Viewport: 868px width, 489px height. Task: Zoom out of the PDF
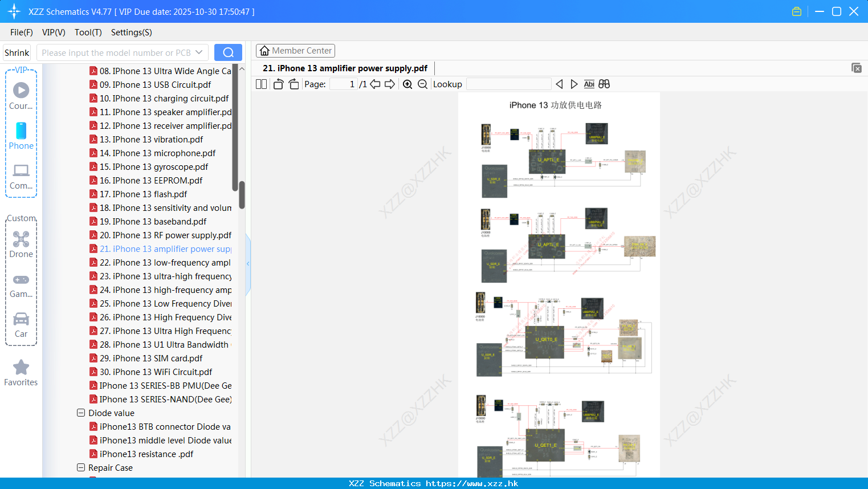click(422, 84)
